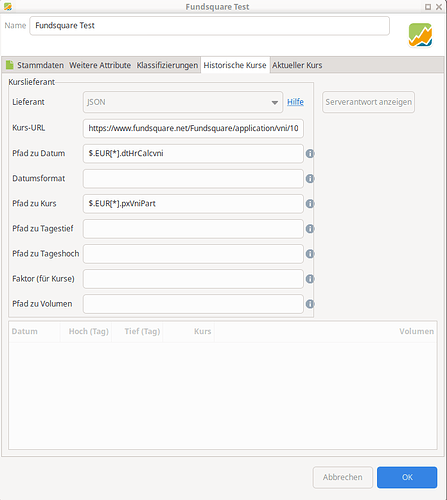Open the Weitere Attribute tab
Image resolution: width=447 pixels, height=500 pixels.
[x=100, y=65]
